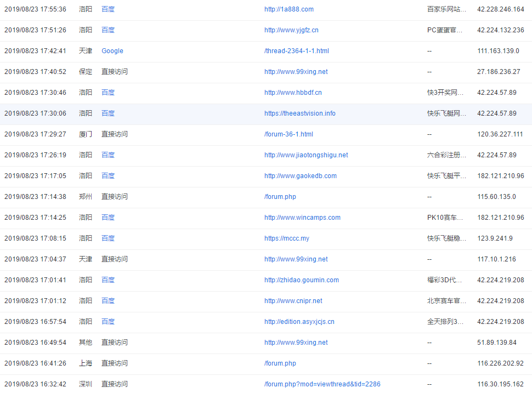Screen dimensions: 532x393
Task: Open /forum.php link in the 17:14:38 row
Action: pyautogui.click(x=280, y=197)
